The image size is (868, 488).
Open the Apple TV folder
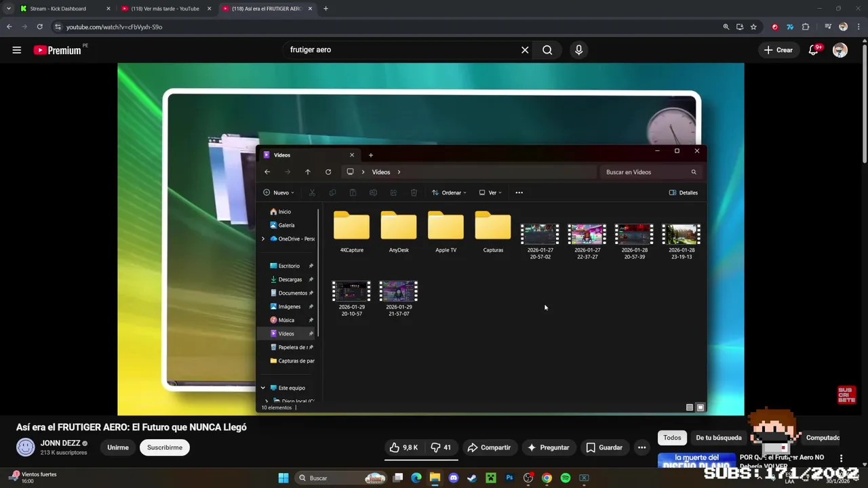(x=446, y=232)
